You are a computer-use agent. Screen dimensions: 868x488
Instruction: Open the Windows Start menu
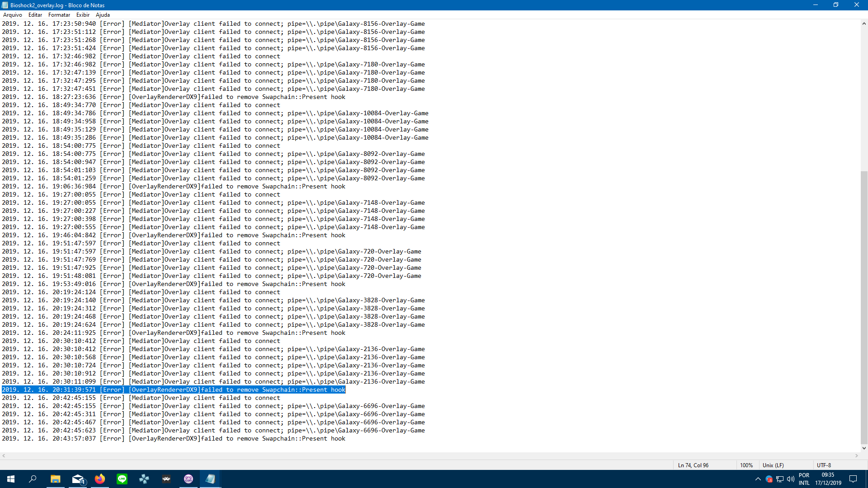[x=11, y=479]
